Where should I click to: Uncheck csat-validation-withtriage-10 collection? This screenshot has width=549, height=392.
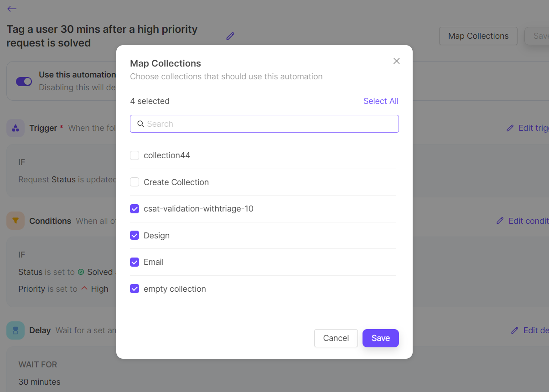coord(135,209)
